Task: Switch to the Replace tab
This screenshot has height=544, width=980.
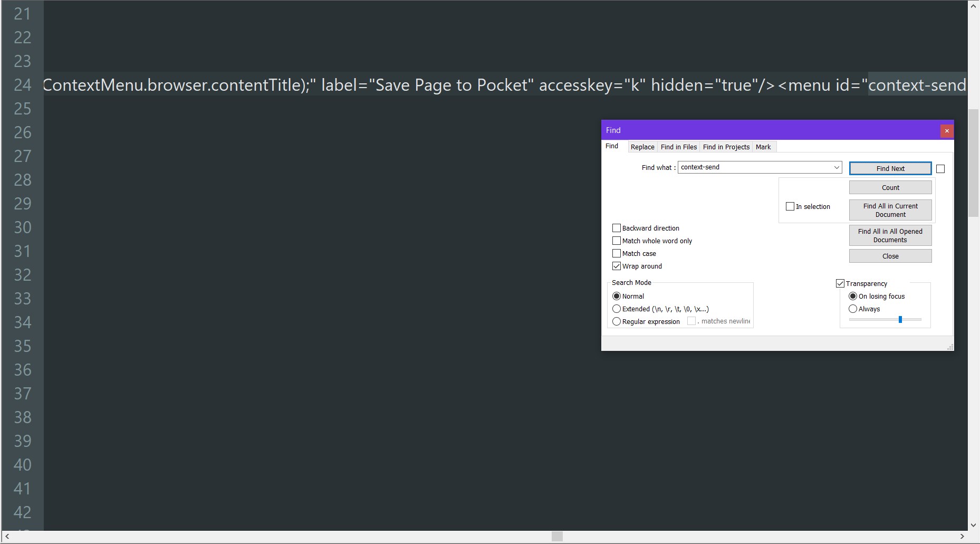Action: pyautogui.click(x=642, y=147)
